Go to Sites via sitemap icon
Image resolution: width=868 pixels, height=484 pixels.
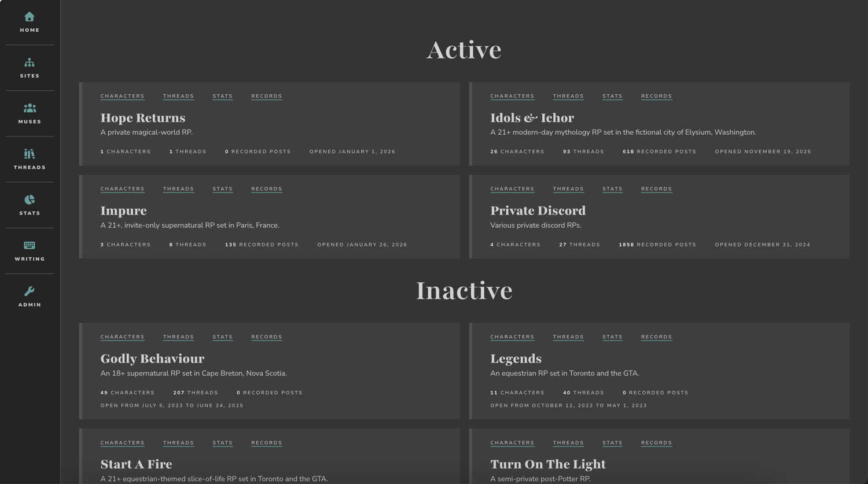tap(30, 62)
